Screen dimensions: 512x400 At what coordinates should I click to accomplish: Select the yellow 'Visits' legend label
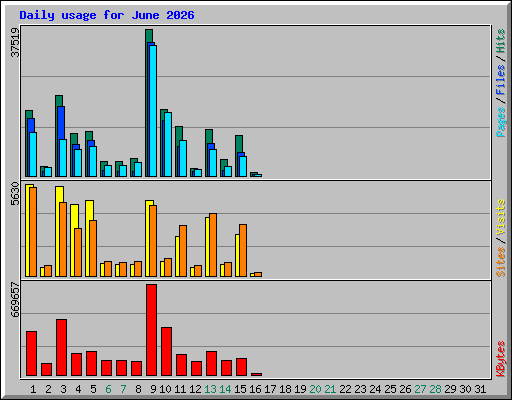pyautogui.click(x=501, y=217)
